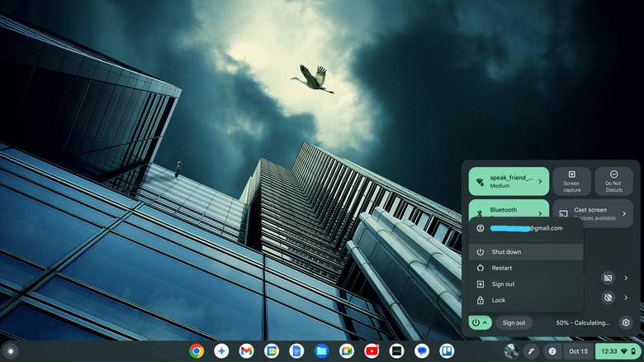Click the Screen capture tile
644x362 pixels.
(x=571, y=181)
